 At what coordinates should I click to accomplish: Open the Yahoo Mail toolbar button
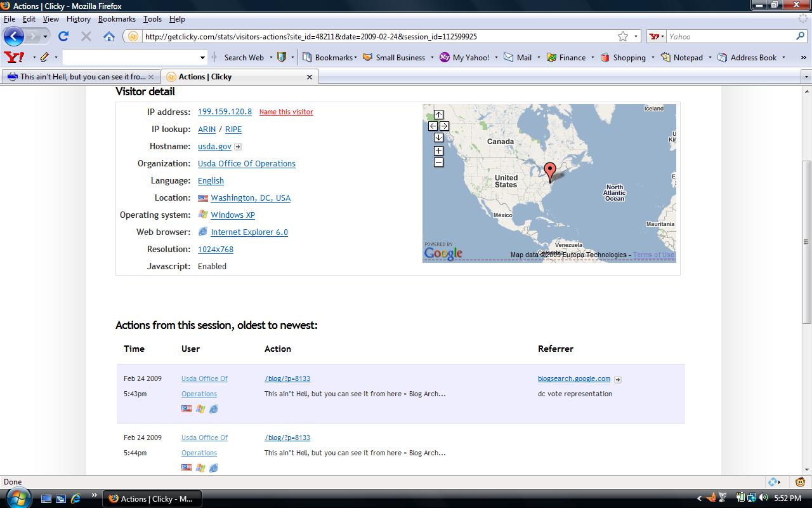tap(518, 57)
